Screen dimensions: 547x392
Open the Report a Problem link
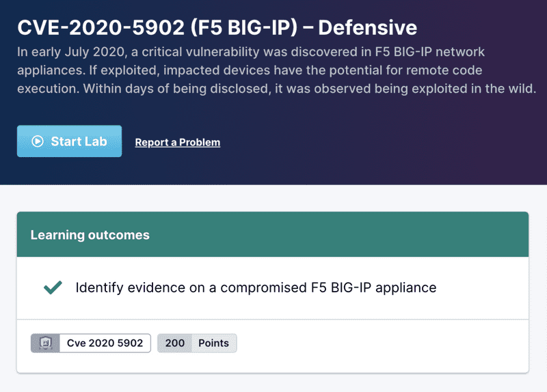click(x=178, y=142)
